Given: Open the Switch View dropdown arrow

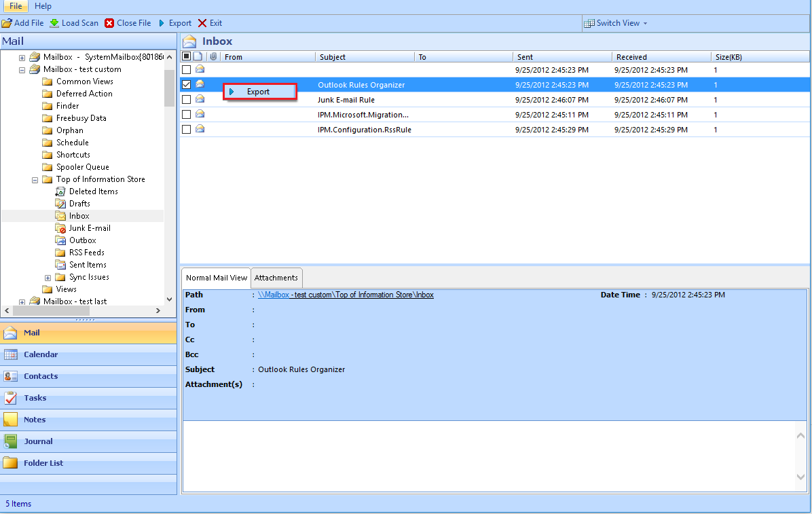Looking at the screenshot, I should (x=645, y=23).
